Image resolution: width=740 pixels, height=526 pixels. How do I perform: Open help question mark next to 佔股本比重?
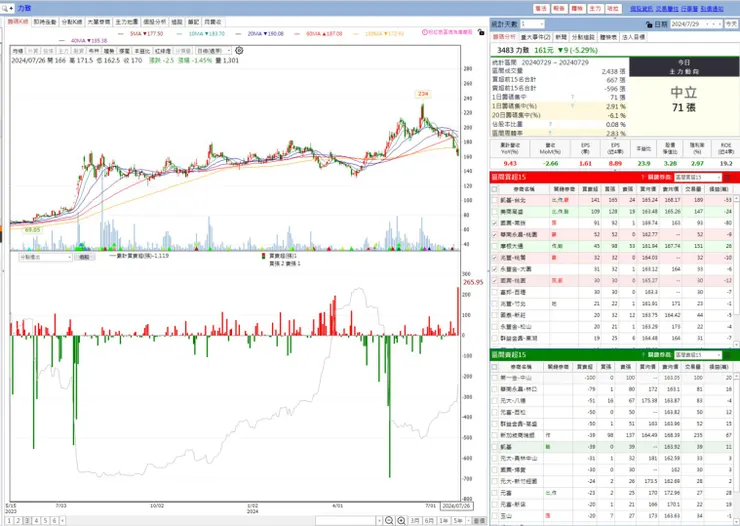click(550, 124)
